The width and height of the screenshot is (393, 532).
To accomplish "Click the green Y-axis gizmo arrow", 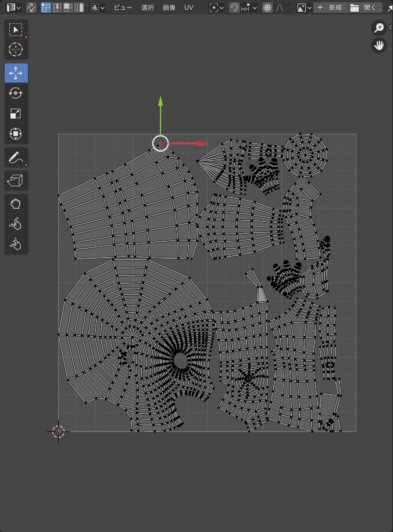I will pyautogui.click(x=160, y=115).
